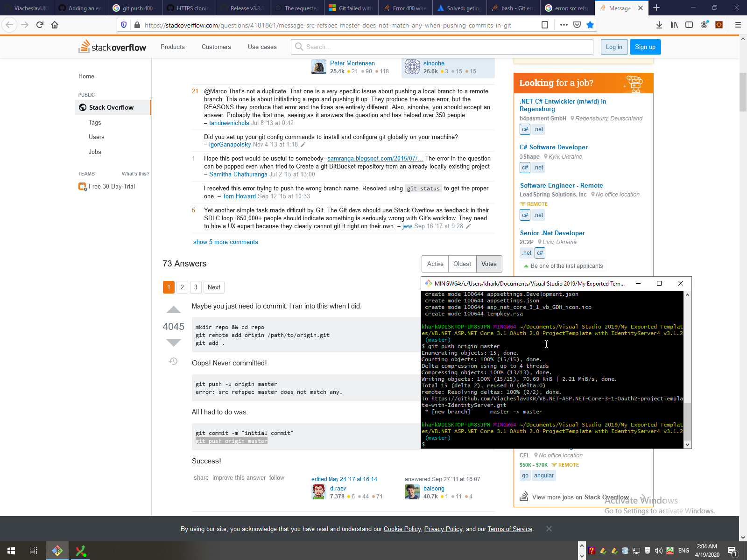The width and height of the screenshot is (747, 560).
Task: Open the Use cases nav item
Action: (x=262, y=47)
